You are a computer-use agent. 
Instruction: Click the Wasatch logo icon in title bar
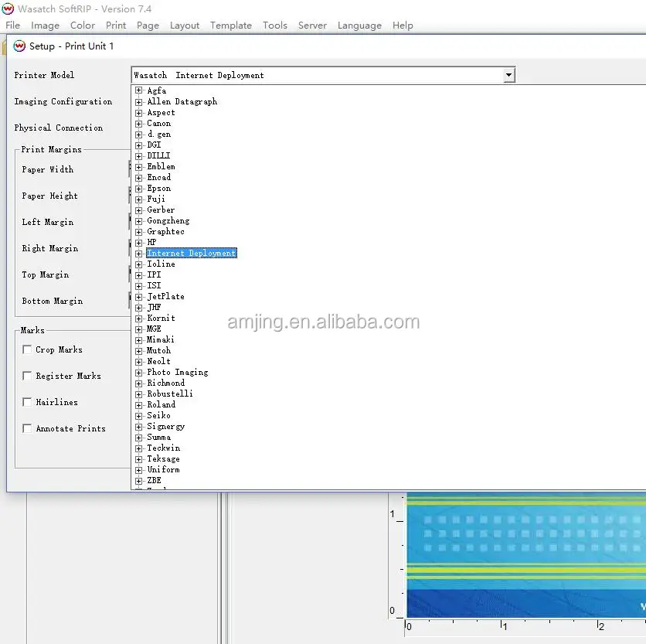[8, 9]
